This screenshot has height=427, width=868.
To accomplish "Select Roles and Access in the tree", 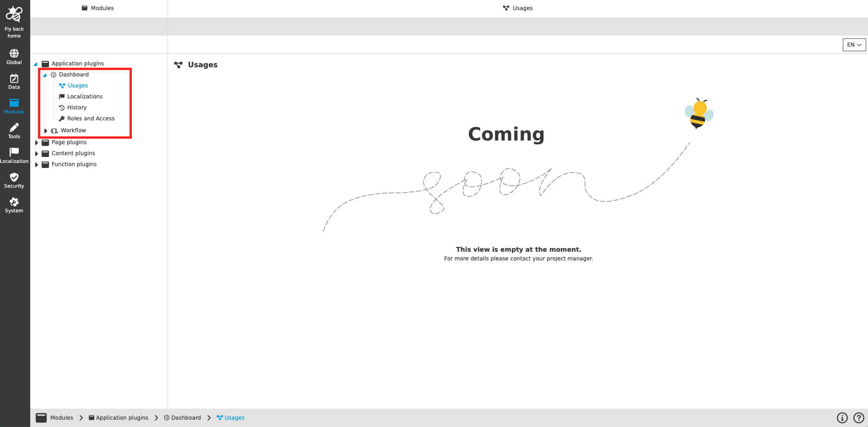I will click(x=91, y=118).
